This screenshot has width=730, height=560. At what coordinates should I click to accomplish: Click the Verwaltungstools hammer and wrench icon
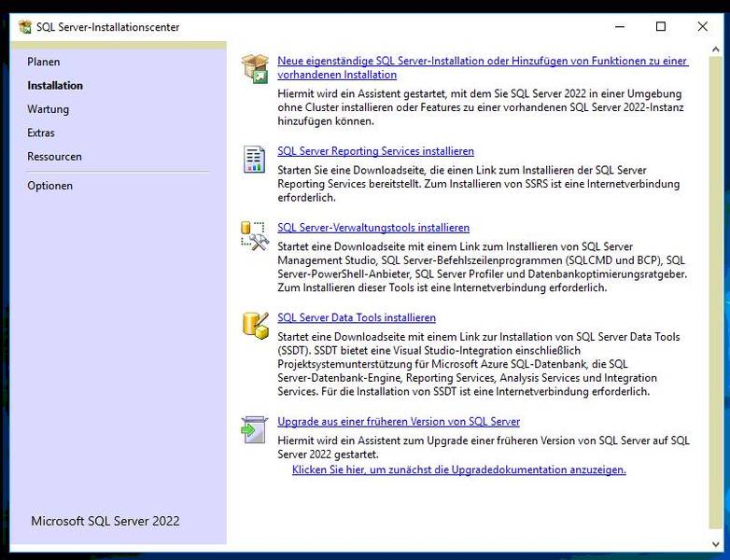click(x=254, y=234)
